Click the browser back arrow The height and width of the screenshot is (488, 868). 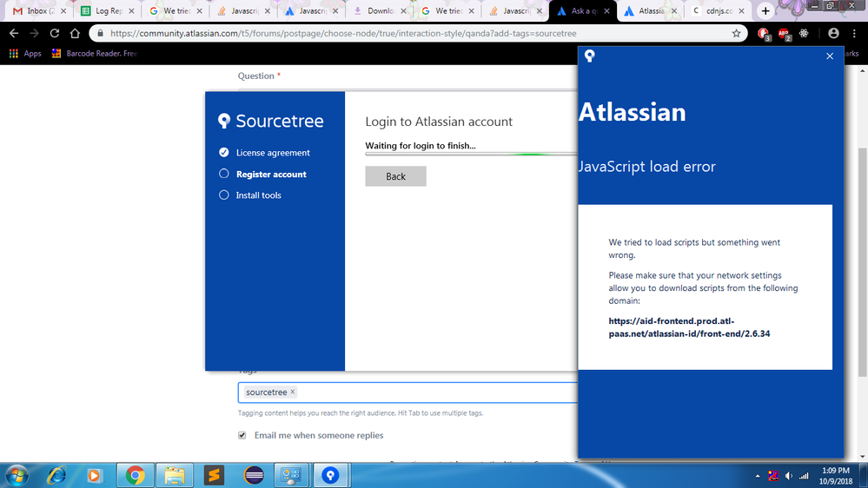coord(14,33)
